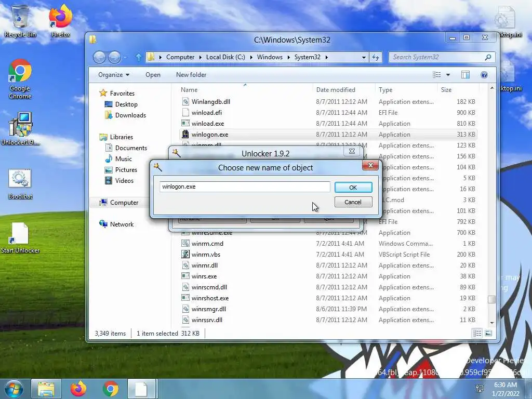Screen dimensions: 532x399
Task: Switch to details view in status bar
Action: coord(477,333)
